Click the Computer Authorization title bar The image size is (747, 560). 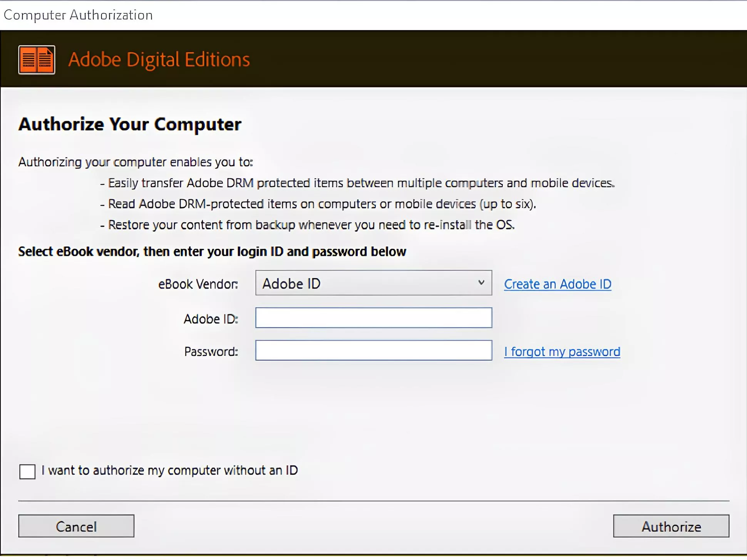point(78,15)
